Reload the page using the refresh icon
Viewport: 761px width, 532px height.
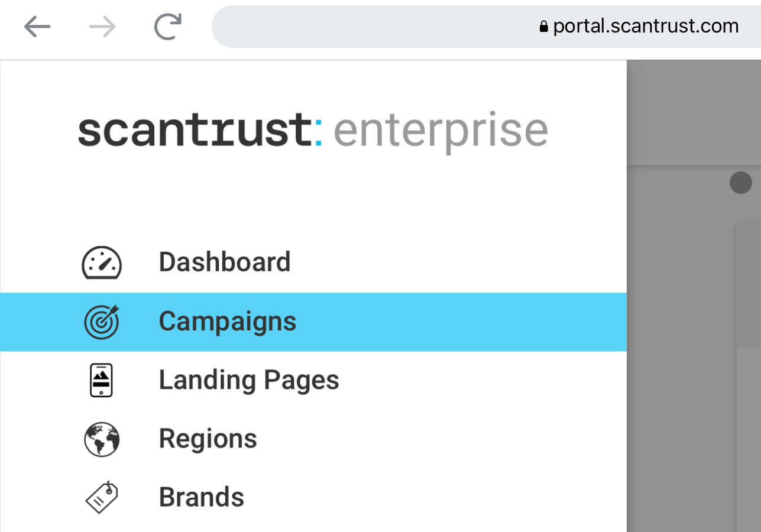167,26
